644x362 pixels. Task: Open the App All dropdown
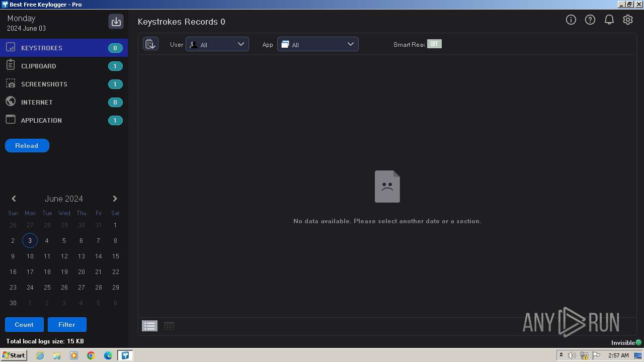coord(318,44)
